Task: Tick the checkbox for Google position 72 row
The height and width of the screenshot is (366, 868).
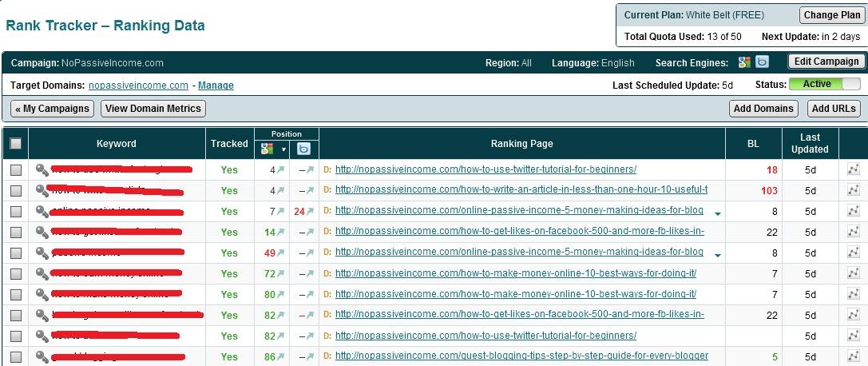Action: [16, 273]
